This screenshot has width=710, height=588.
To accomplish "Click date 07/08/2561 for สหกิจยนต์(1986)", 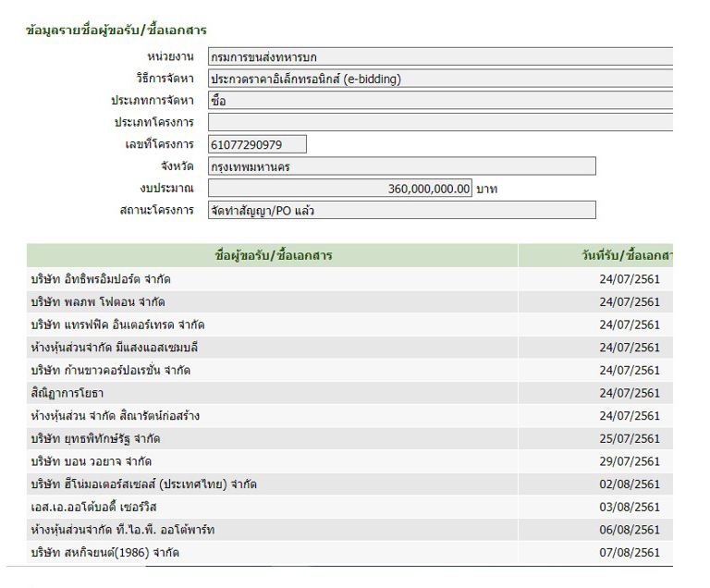I will (x=629, y=553).
